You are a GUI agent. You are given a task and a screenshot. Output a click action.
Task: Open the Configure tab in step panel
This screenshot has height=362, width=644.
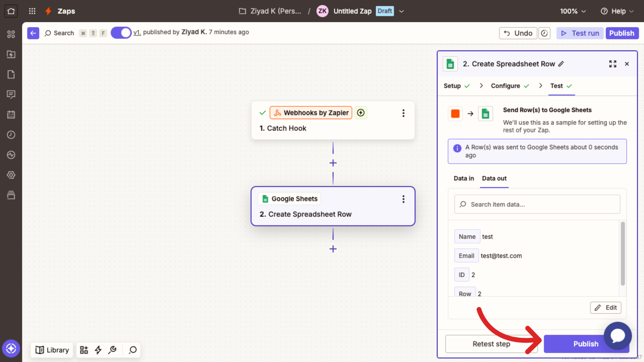506,86
